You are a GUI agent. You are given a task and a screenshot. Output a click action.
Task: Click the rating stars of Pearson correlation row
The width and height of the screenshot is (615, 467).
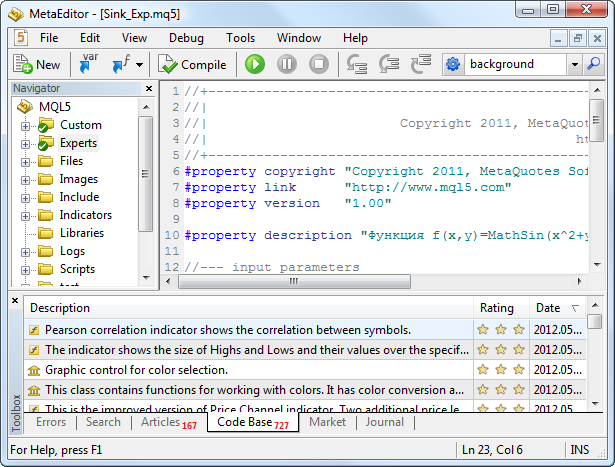(501, 329)
